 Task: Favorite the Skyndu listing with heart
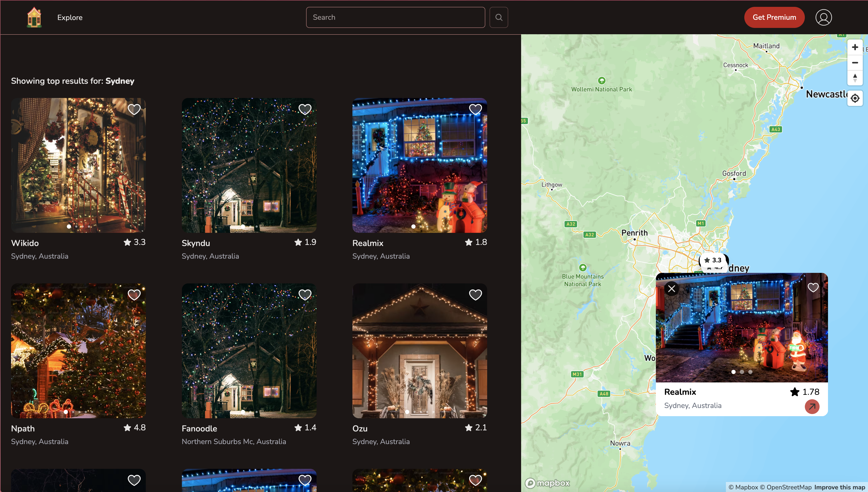[305, 109]
